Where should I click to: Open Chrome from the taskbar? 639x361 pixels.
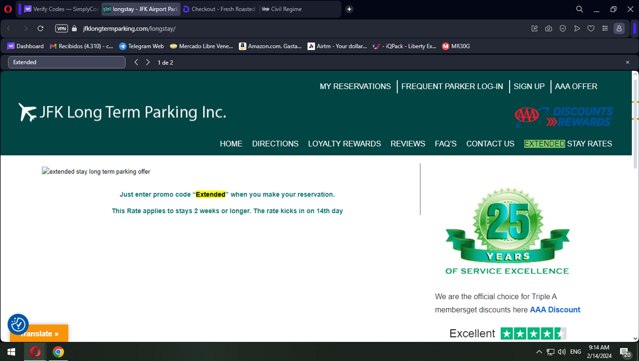pos(58,352)
